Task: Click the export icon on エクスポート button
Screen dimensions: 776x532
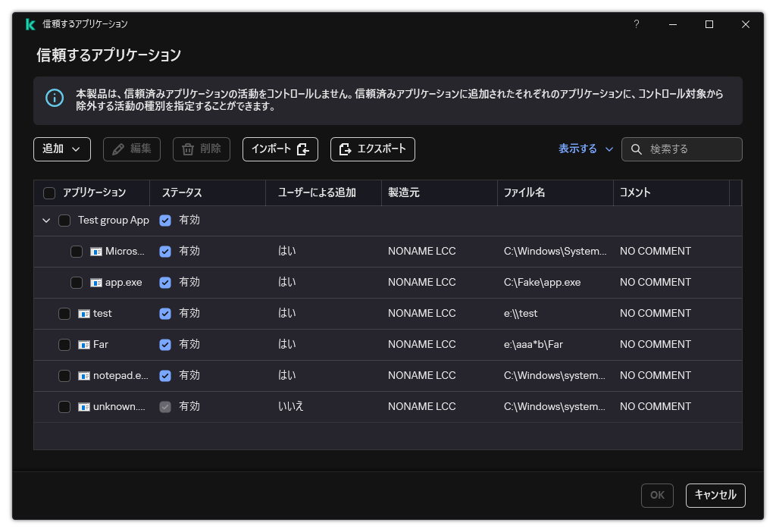Action: pyautogui.click(x=346, y=149)
